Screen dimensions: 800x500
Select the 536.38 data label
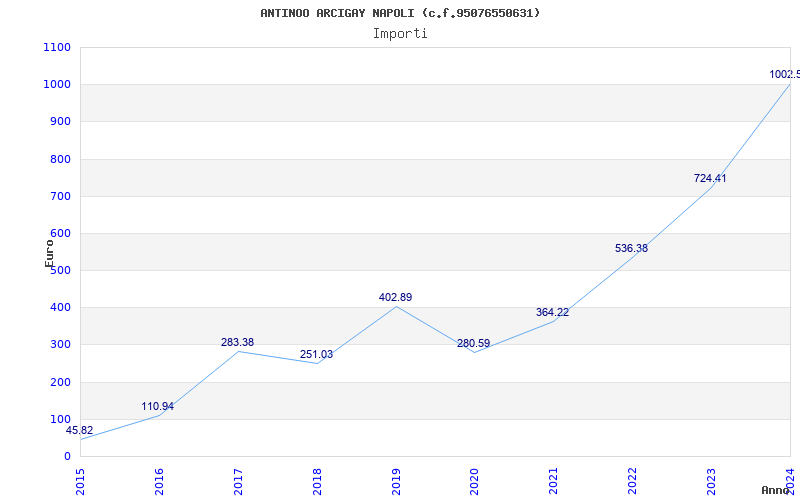631,248
